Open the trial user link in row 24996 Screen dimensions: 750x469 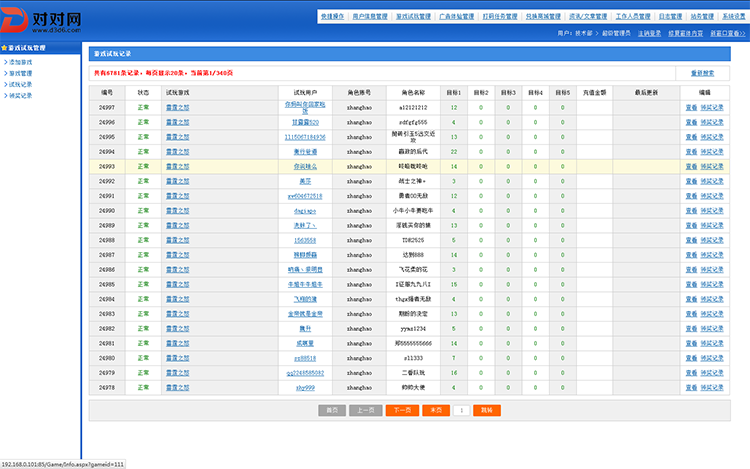point(305,122)
